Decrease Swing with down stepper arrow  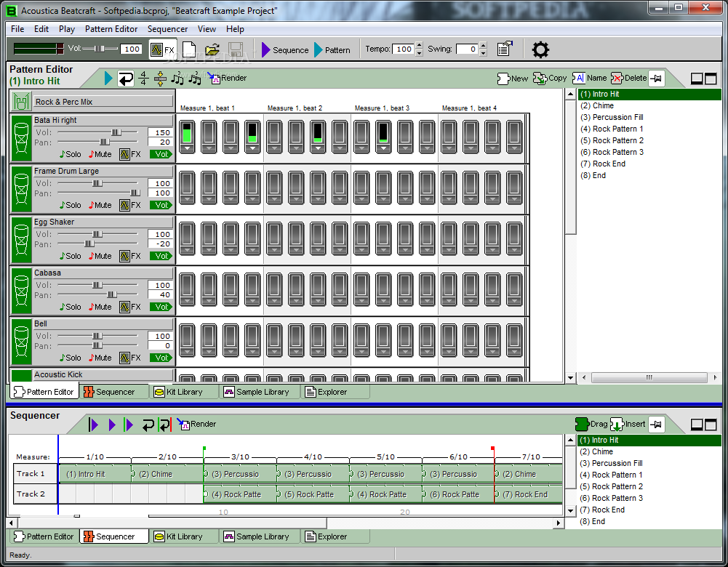484,53
